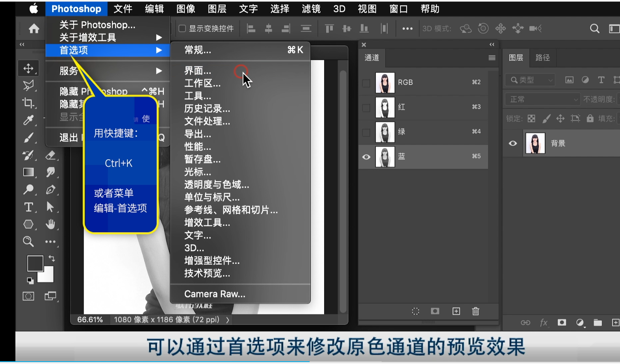Open blend mode dropdown 正常

(x=543, y=99)
